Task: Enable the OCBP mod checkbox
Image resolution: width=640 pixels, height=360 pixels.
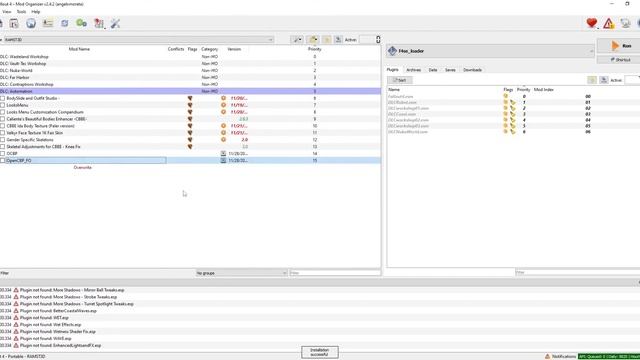Action: coord(2,153)
